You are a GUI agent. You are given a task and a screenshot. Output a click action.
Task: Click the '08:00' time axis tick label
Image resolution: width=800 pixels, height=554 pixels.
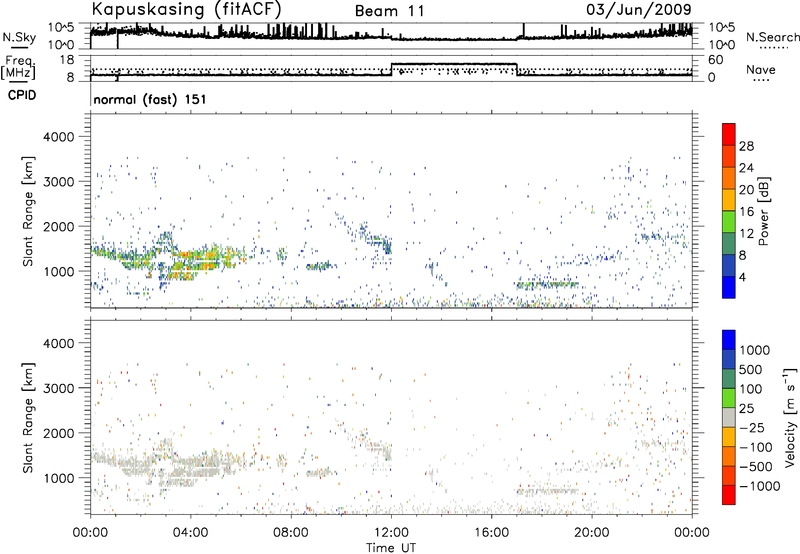pyautogui.click(x=291, y=533)
